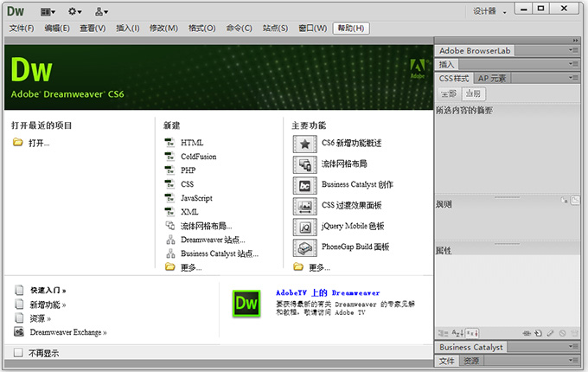Screen dimensions: 588x372
Task: Click the disable CSS property icon
Action: tap(562, 333)
